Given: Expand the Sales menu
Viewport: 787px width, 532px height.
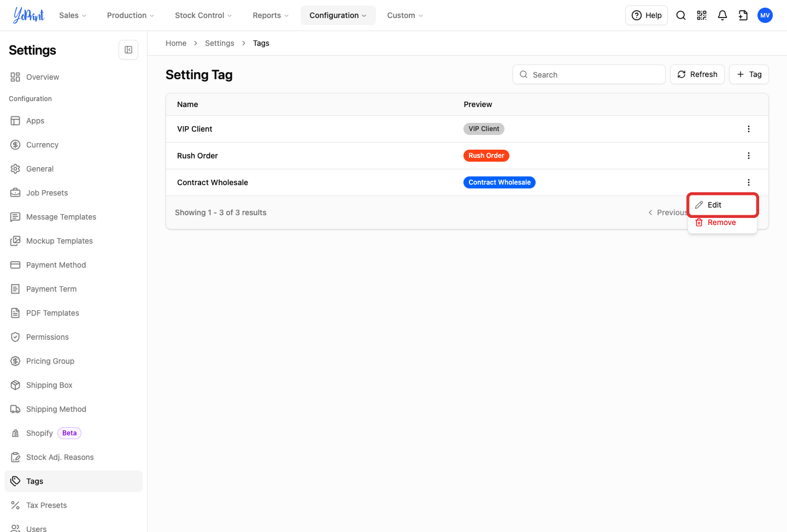Looking at the screenshot, I should (x=73, y=15).
